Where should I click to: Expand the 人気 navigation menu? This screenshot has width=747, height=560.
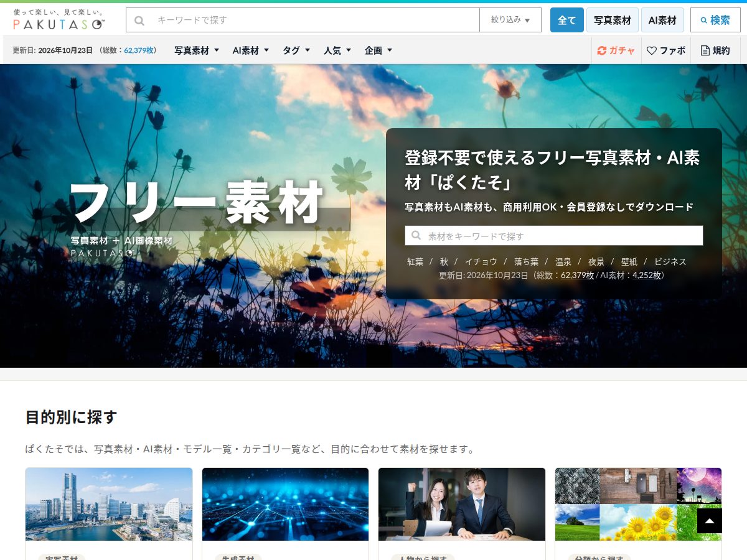[x=337, y=50]
